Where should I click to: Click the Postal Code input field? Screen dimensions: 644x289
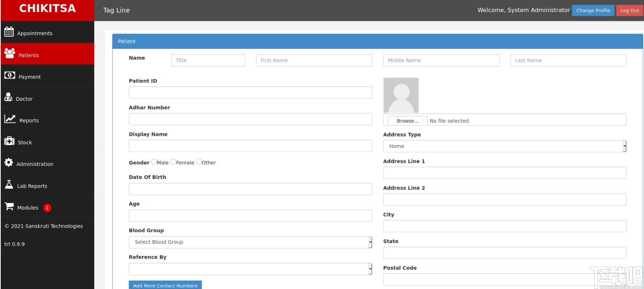pyautogui.click(x=505, y=279)
